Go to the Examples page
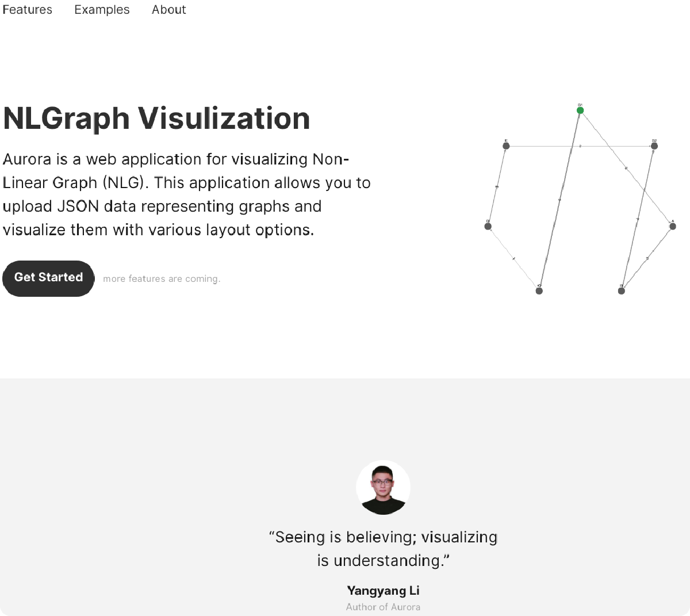 (102, 10)
